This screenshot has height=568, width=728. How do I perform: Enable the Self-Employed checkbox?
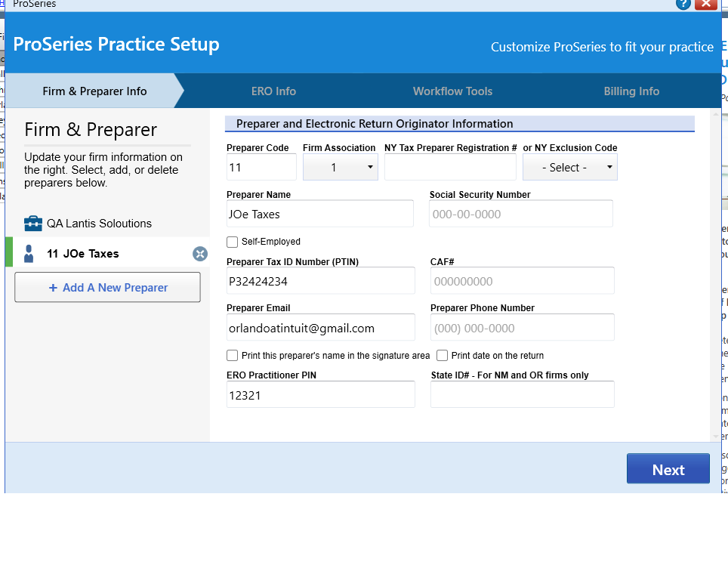pos(232,242)
